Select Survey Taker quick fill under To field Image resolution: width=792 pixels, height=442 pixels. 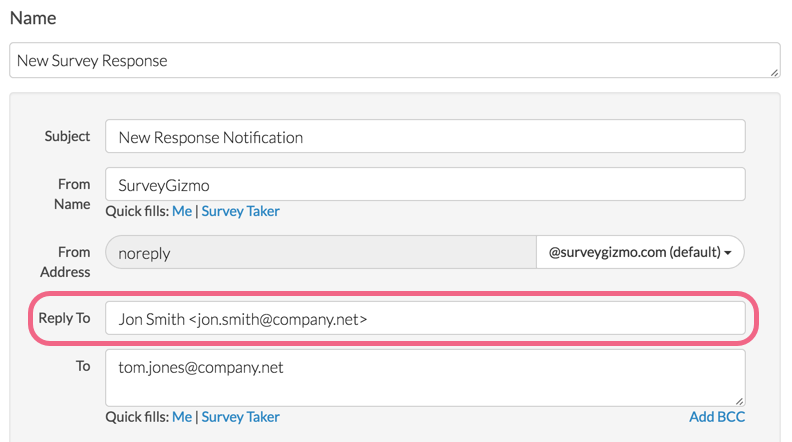[240, 417]
